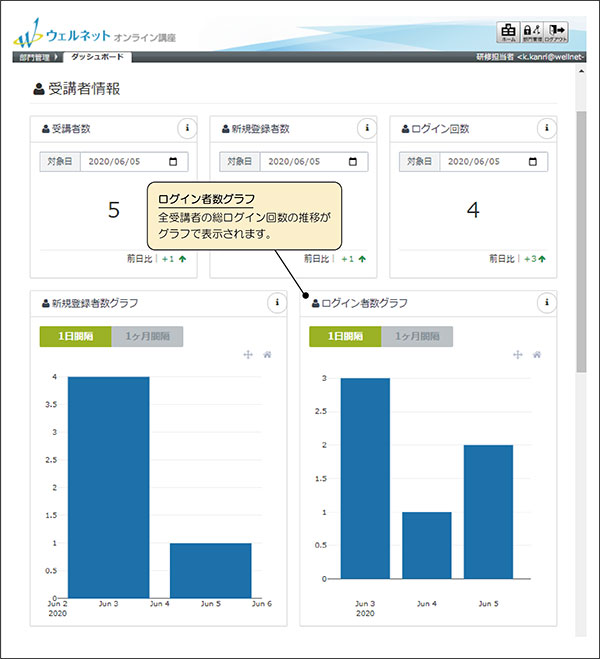Show info for 新規登録者数グラフ panel
This screenshot has height=659, width=600.
[277, 302]
